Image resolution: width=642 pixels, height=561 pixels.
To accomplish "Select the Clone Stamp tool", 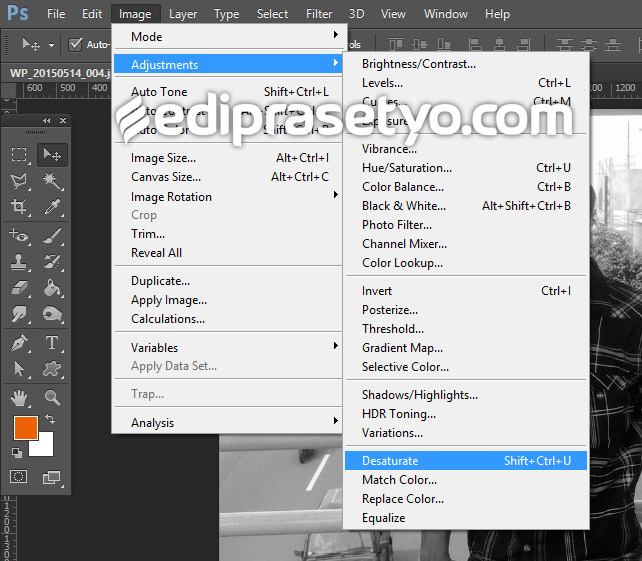I will (x=19, y=262).
